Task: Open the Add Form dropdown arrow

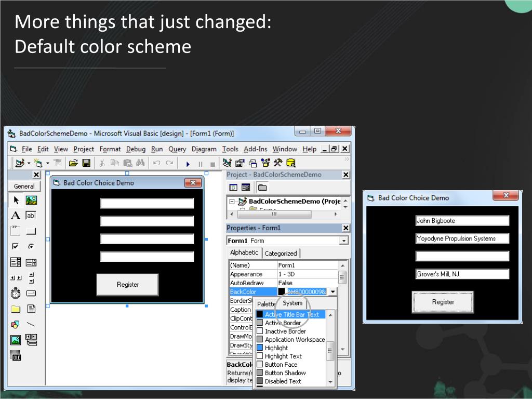Action: [48, 164]
